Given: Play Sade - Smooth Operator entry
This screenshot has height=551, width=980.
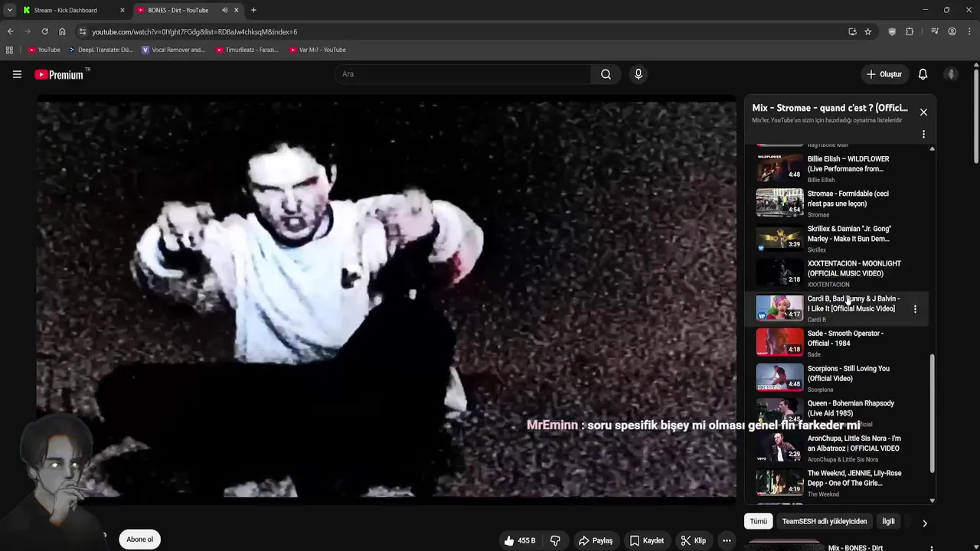Looking at the screenshot, I should pyautogui.click(x=835, y=343).
